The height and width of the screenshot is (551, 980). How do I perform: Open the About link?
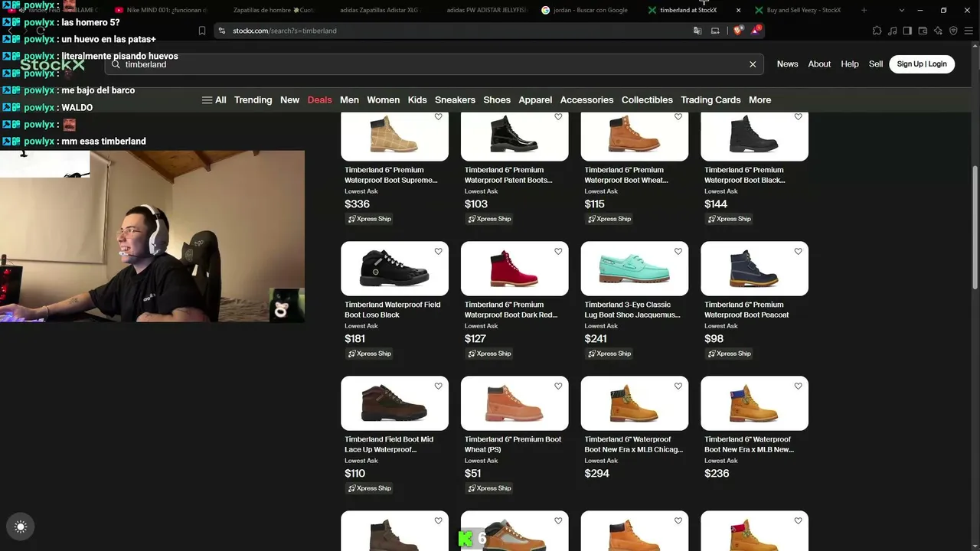(819, 64)
